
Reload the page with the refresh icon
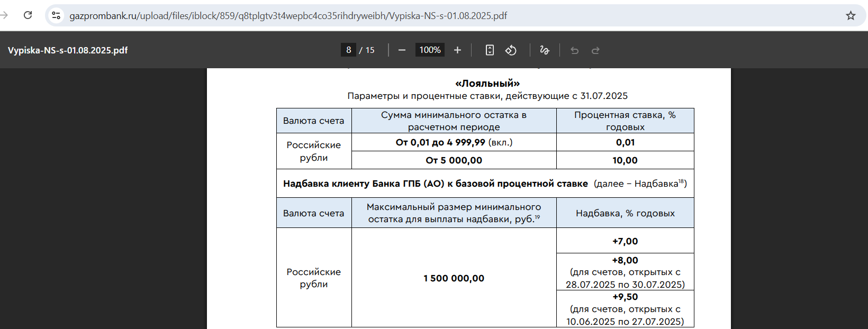[x=28, y=15]
